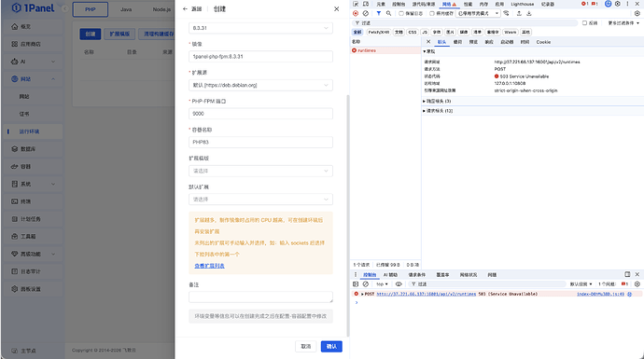Toggle the blue network filter funnel icon
The image size is (644, 359).
379,14
